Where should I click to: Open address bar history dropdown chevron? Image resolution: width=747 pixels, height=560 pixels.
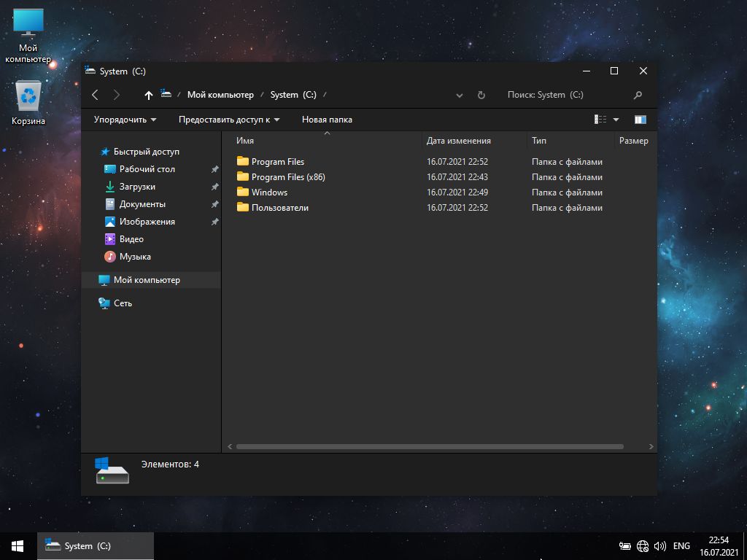click(459, 95)
